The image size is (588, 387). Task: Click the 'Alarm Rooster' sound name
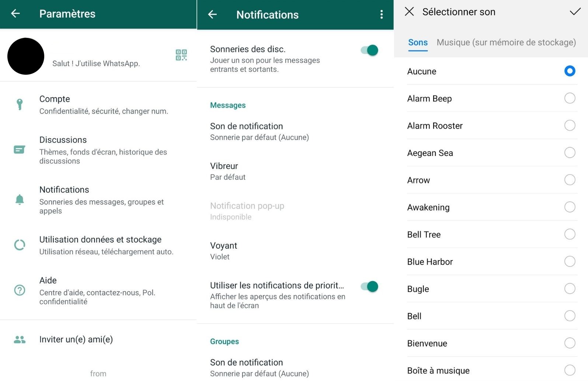coord(435,126)
